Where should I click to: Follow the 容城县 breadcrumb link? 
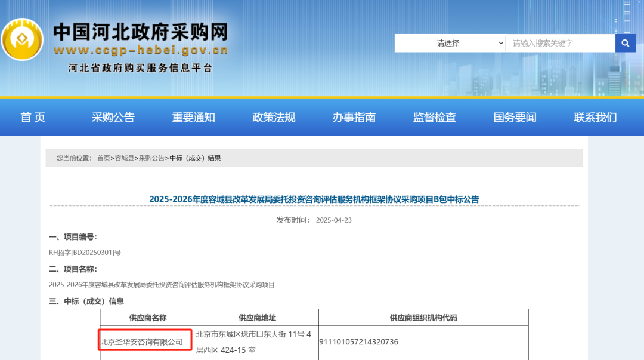click(x=125, y=158)
